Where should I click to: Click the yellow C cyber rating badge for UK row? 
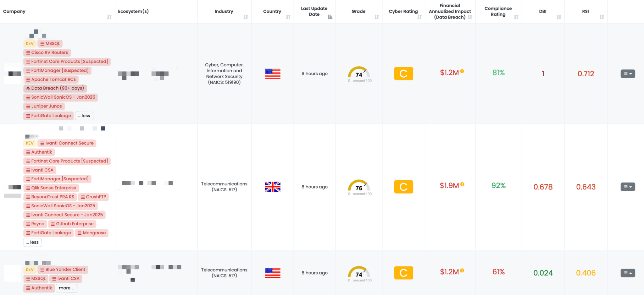pyautogui.click(x=403, y=187)
